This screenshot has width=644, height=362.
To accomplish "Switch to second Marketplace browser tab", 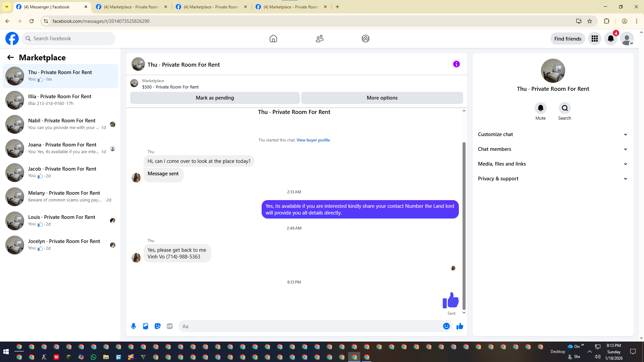I will 211,7.
